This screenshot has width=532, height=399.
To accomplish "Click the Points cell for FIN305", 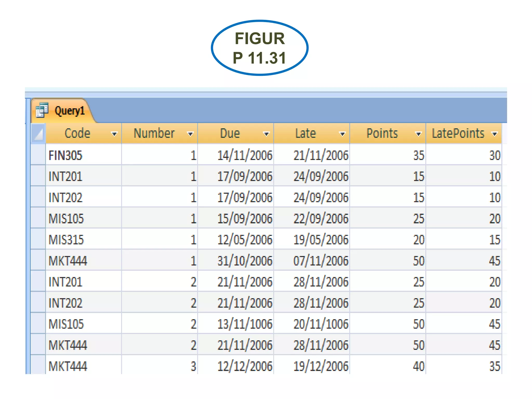I will 388,155.
